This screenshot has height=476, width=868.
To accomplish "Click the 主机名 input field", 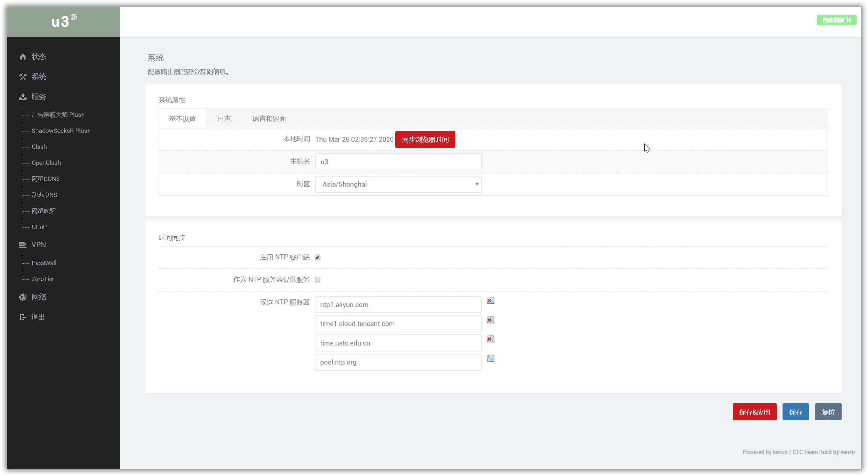I will [398, 162].
